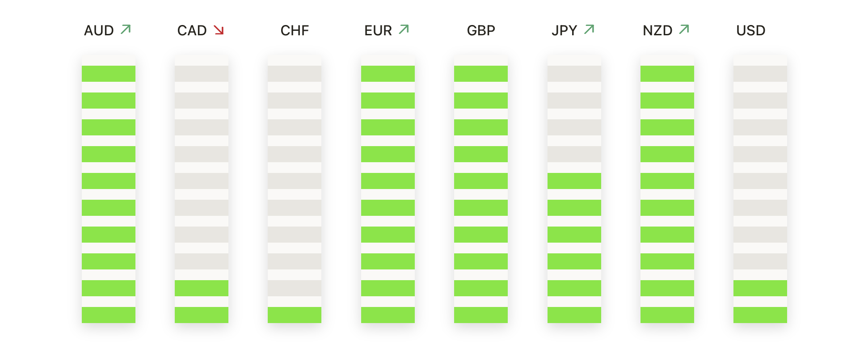The height and width of the screenshot is (353, 868).
Task: Select the CAD currency heading
Action: (x=192, y=30)
